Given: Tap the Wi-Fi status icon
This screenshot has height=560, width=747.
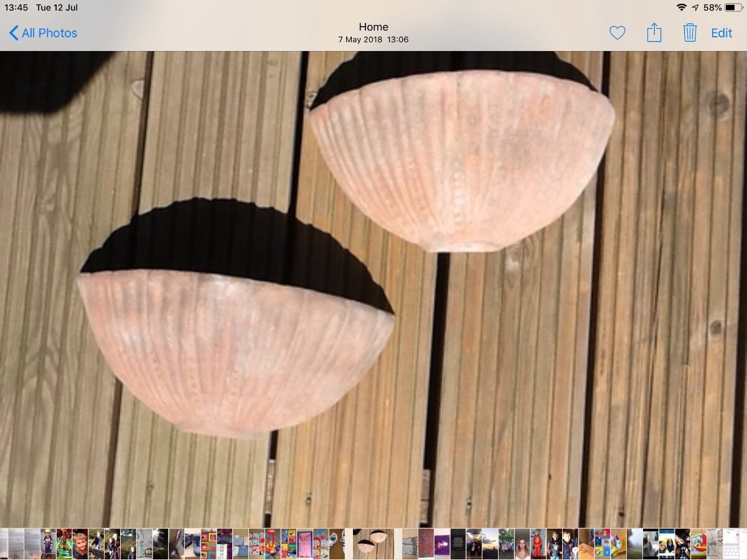Looking at the screenshot, I should (682, 7).
